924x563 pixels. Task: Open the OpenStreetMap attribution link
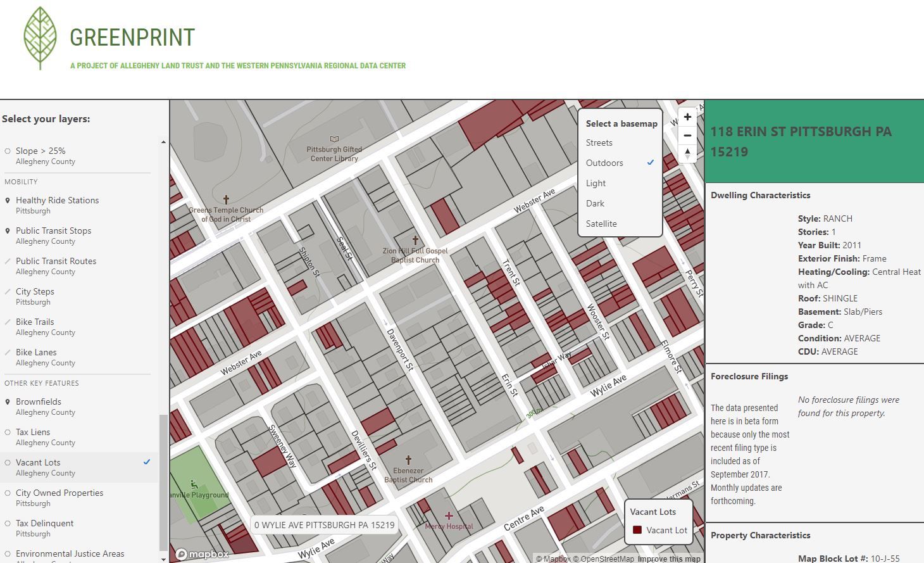coord(603,559)
